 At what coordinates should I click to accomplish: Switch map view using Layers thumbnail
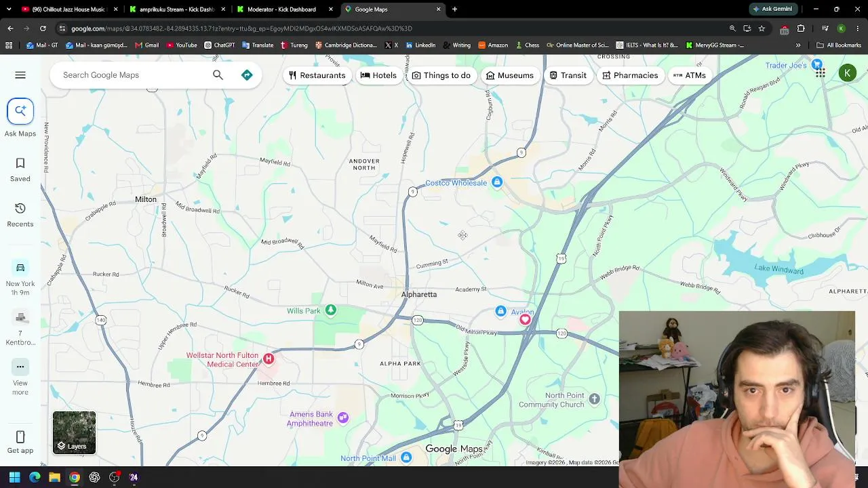(75, 432)
